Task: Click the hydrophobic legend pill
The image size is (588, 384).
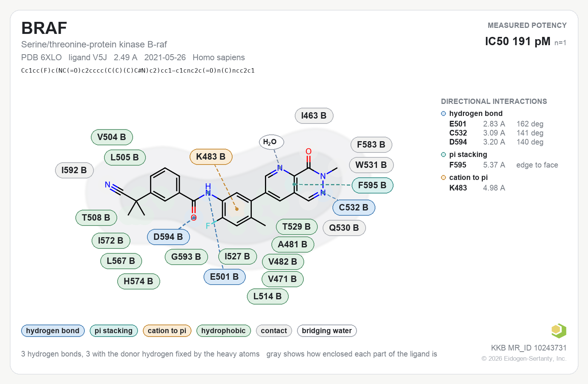Action: (x=224, y=331)
